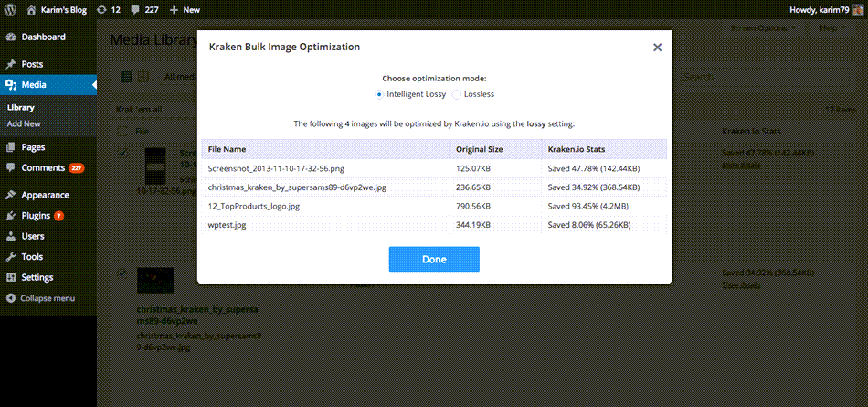This screenshot has width=868, height=407.
Task: Switch Media Library to grid view
Action: 143,78
